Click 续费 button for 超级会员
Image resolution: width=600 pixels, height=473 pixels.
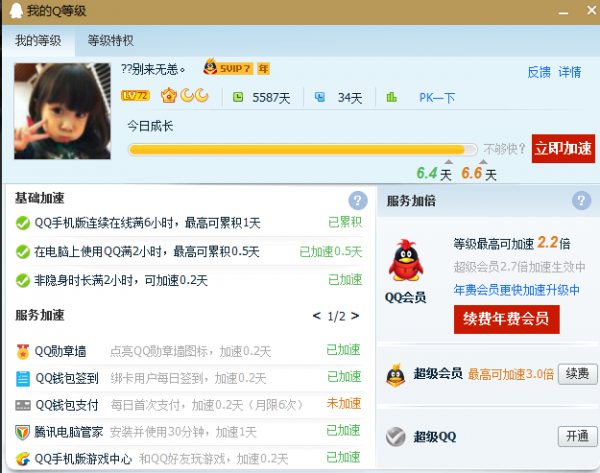[x=577, y=374]
